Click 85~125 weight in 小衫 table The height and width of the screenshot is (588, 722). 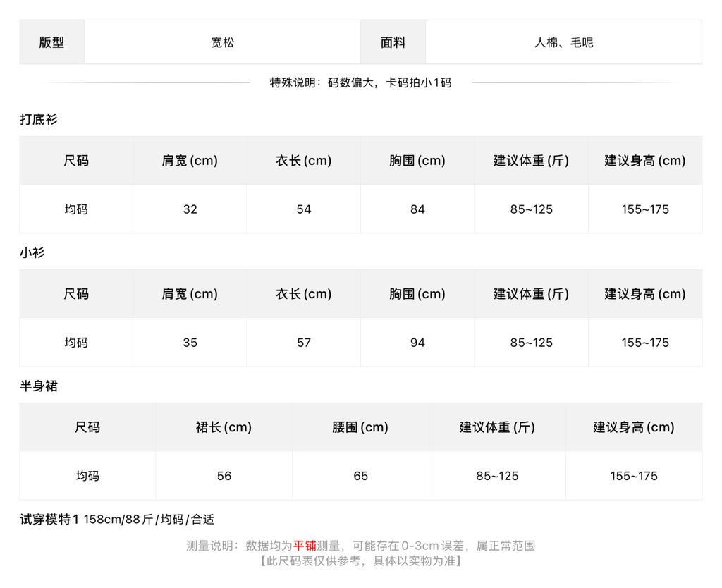532,343
